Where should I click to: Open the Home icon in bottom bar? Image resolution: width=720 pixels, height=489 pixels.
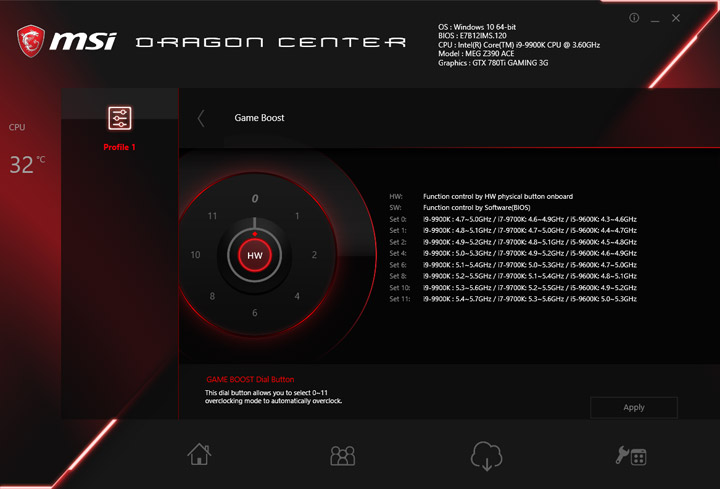click(199, 454)
